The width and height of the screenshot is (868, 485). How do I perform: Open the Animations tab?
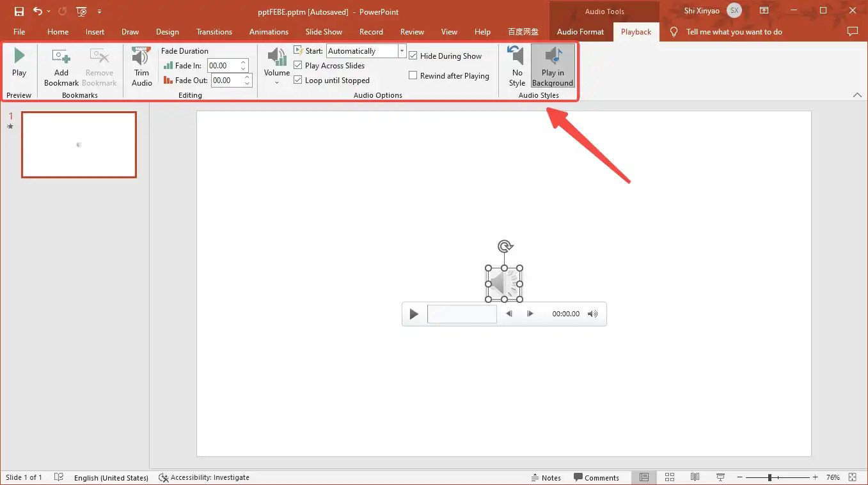(x=269, y=32)
